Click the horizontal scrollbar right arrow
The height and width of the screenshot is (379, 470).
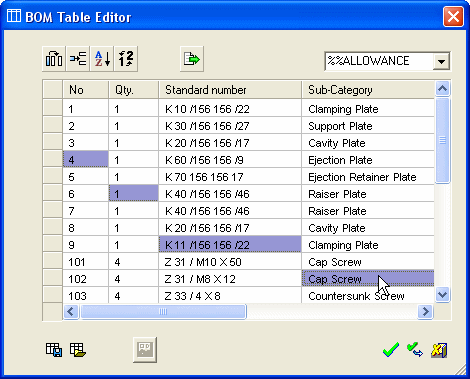(x=425, y=312)
